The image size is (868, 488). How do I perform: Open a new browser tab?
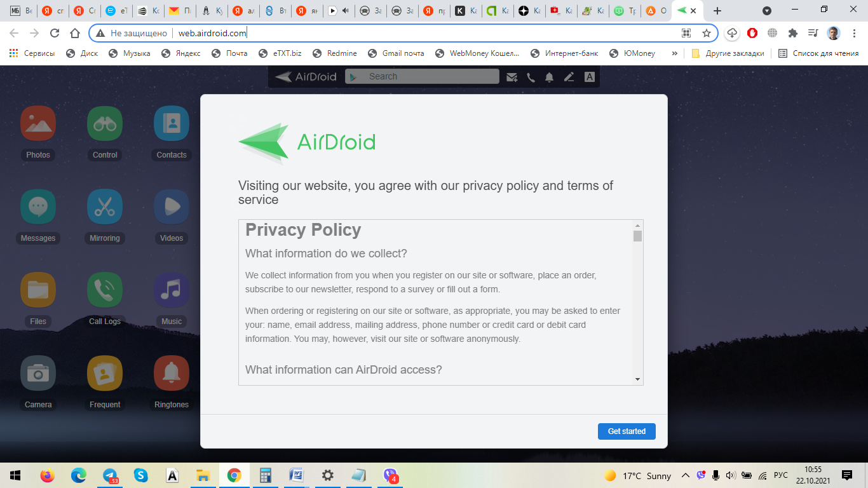[717, 11]
